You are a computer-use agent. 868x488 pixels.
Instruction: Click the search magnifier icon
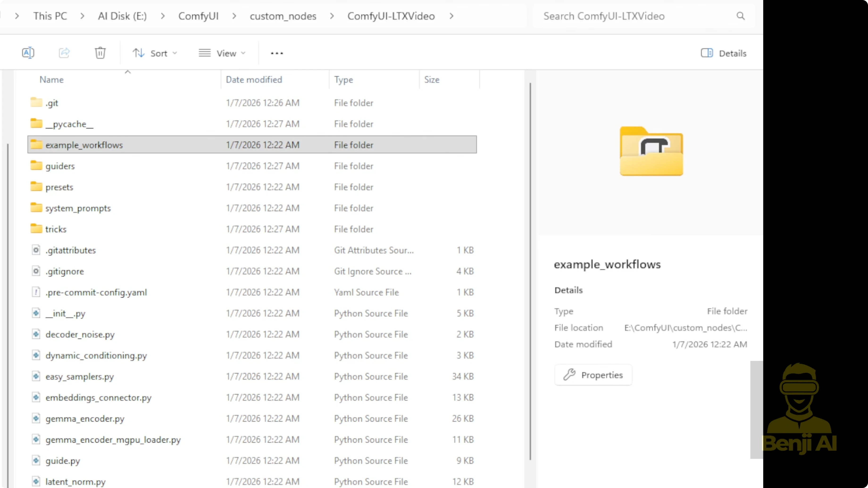coord(740,16)
